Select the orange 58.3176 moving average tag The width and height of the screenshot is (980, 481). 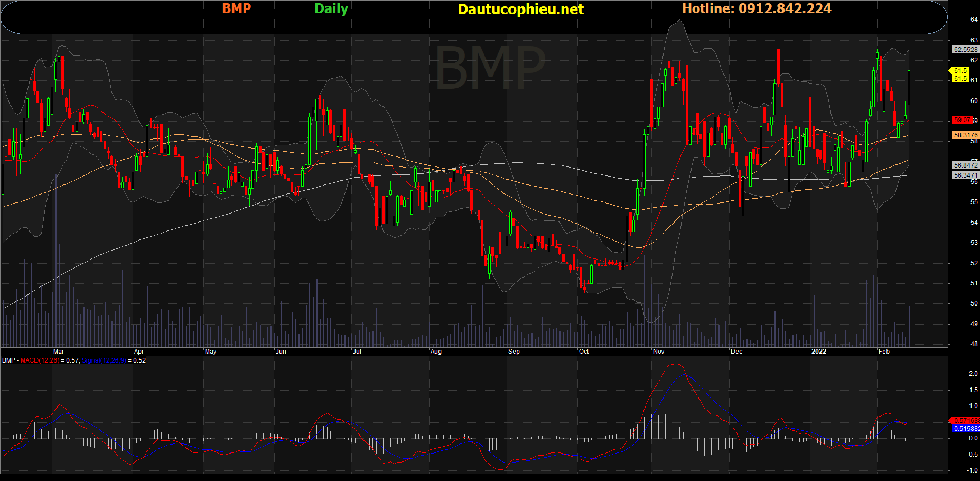tap(965, 135)
